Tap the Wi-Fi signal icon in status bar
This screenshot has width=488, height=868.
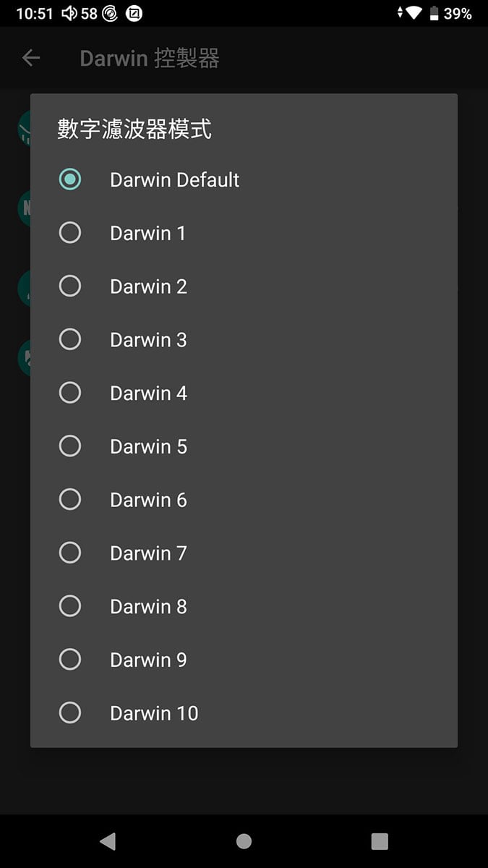[x=414, y=13]
